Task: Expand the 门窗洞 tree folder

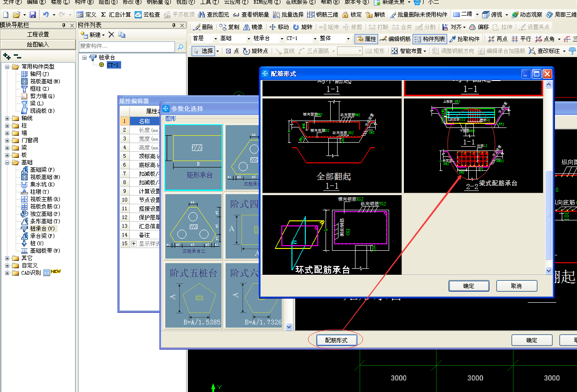Action: pyautogui.click(x=7, y=140)
